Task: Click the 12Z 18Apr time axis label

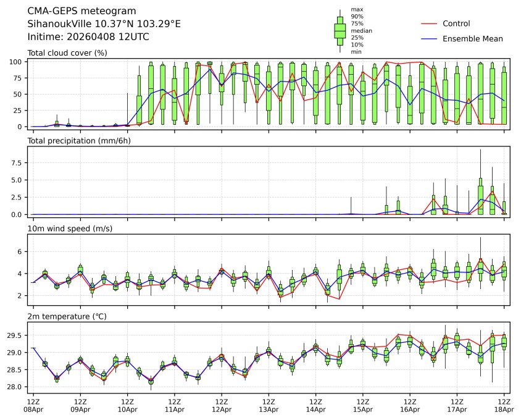Action: coord(504,405)
